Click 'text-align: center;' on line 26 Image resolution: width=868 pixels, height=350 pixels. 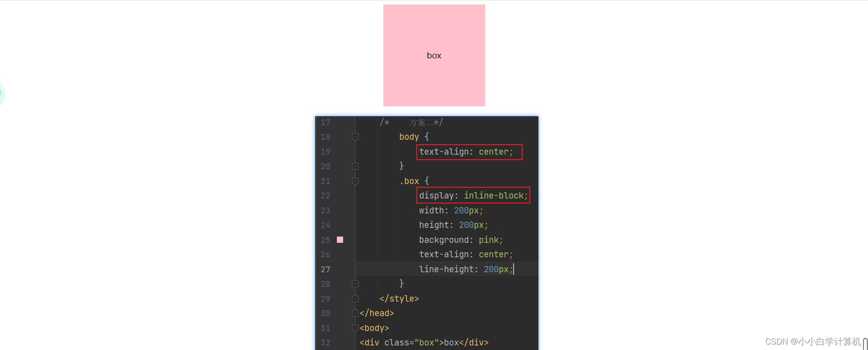pos(466,255)
